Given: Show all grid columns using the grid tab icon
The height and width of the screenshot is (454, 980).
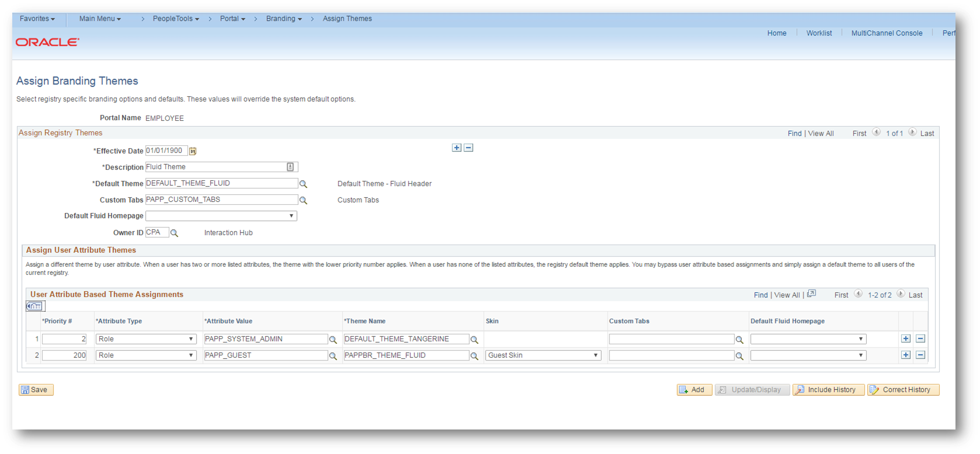Looking at the screenshot, I should tap(35, 306).
